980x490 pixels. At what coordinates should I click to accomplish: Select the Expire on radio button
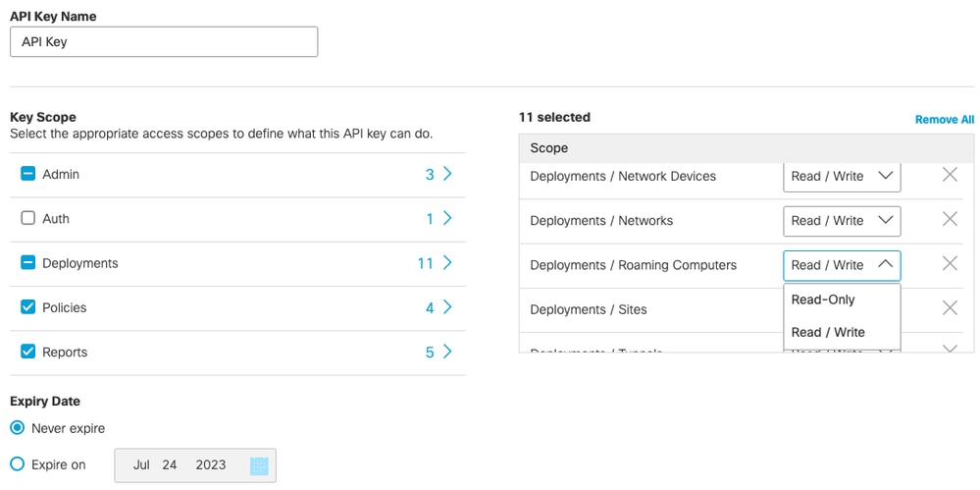click(x=18, y=464)
